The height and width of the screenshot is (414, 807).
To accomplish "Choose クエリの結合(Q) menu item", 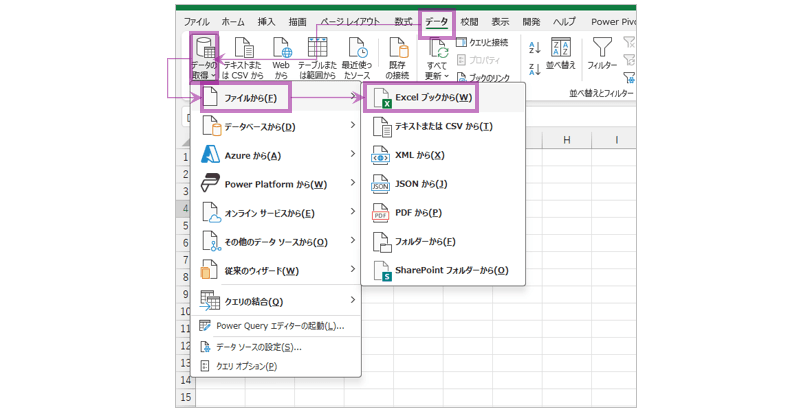I will (x=276, y=301).
